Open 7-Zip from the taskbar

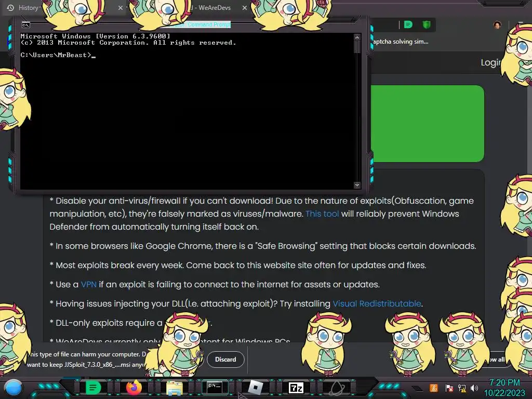click(x=296, y=388)
